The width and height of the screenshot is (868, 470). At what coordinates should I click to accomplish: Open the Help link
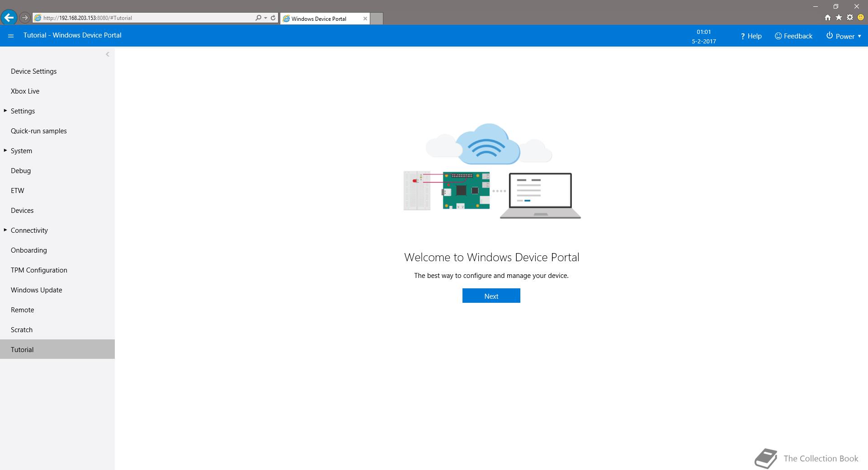(x=751, y=36)
